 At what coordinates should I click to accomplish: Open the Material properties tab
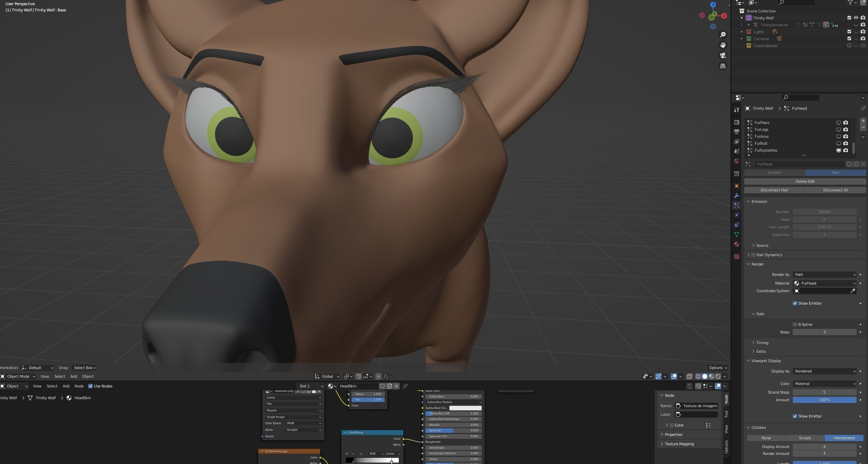737,244
